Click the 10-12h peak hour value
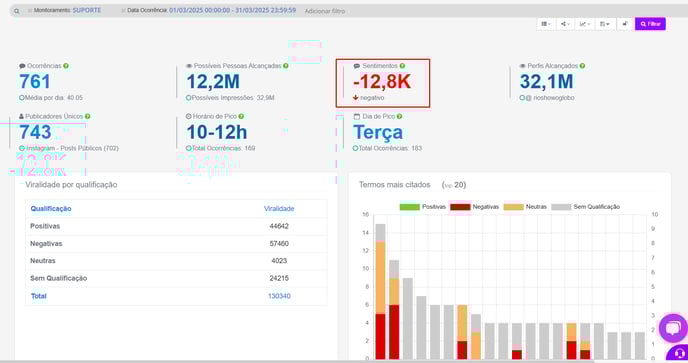Image resolution: width=688 pixels, height=363 pixels. (x=217, y=132)
